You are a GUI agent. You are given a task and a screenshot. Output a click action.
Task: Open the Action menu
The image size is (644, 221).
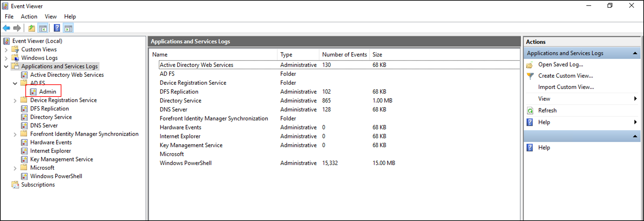point(29,17)
